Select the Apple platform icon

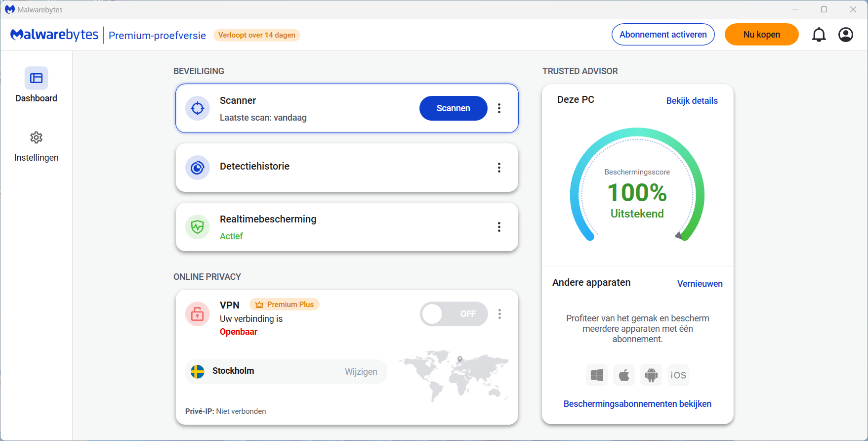coord(624,375)
